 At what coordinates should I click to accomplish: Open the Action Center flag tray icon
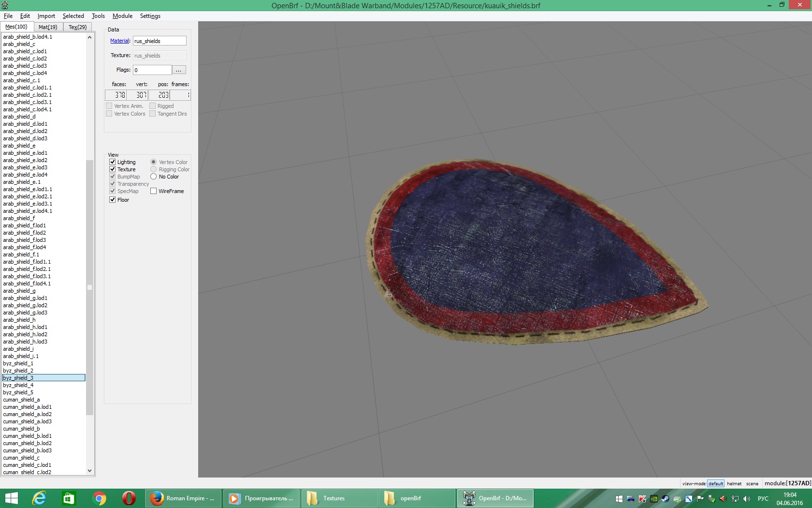click(x=700, y=499)
